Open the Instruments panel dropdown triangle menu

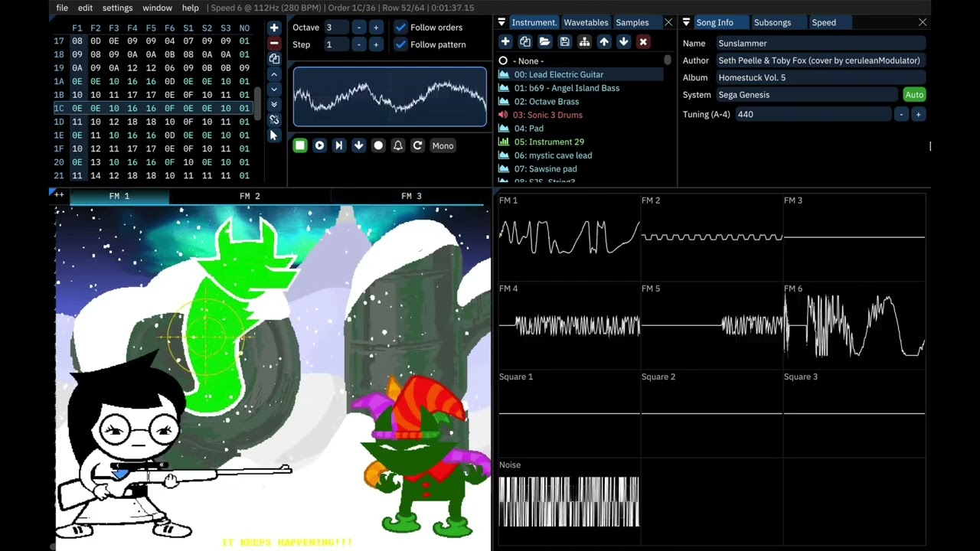(x=501, y=22)
